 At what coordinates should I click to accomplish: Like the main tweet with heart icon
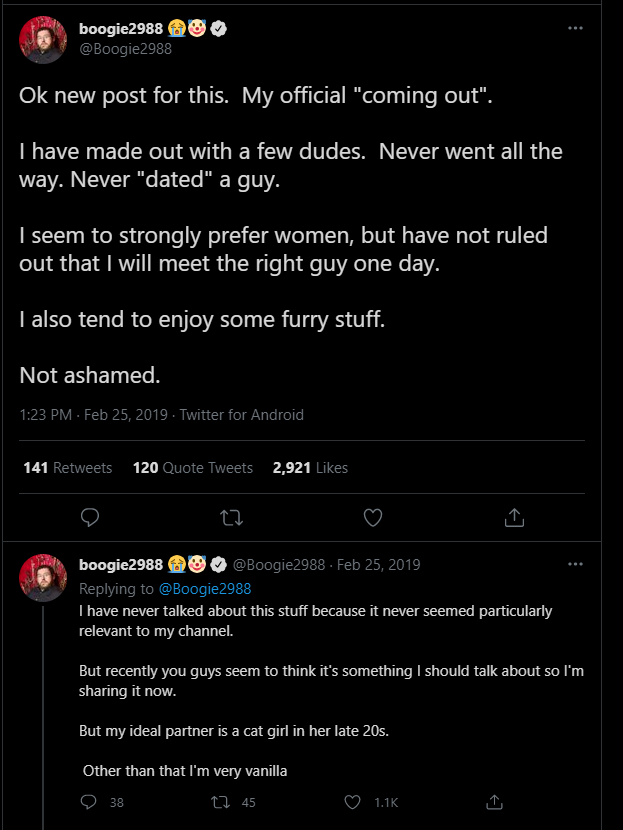tap(372, 517)
